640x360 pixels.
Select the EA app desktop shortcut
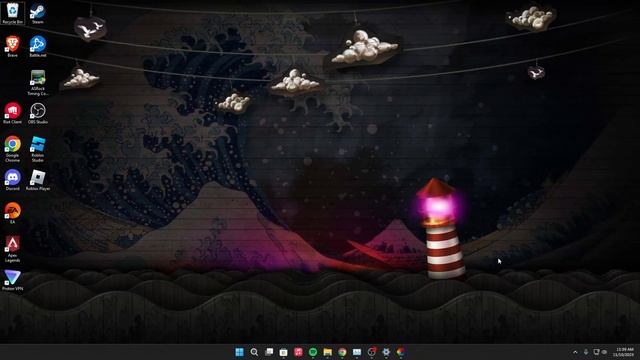13,213
